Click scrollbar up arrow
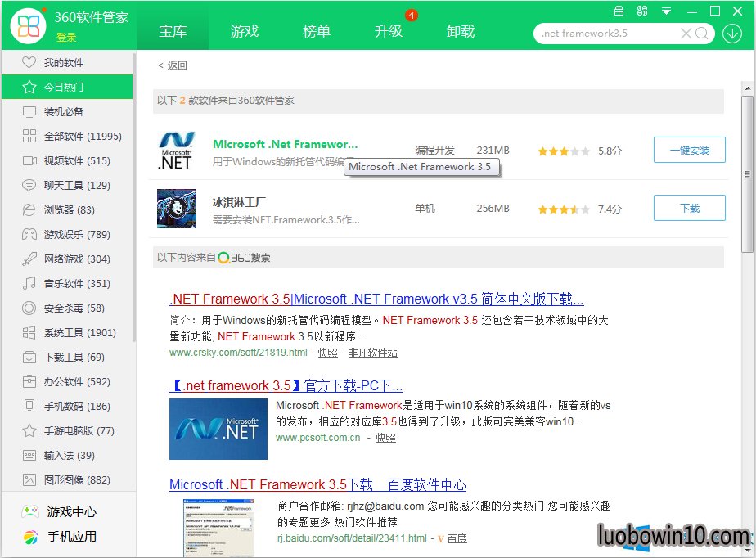756x558 pixels. coord(747,88)
